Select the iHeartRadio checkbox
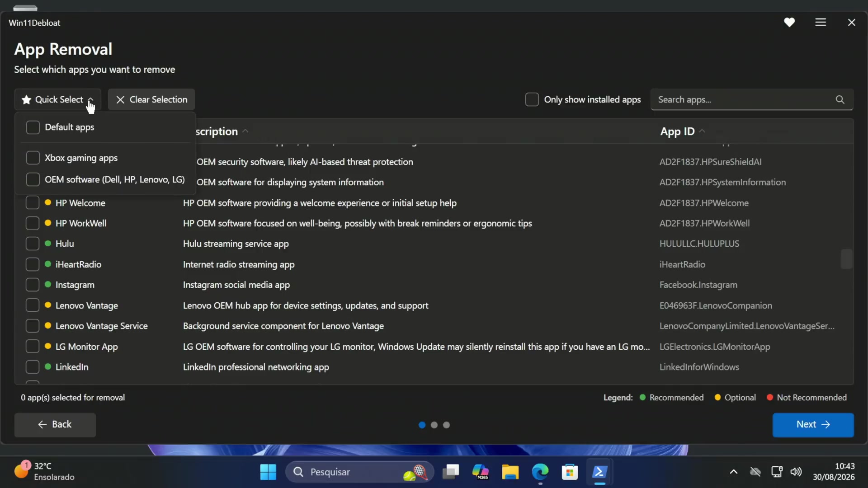The image size is (868, 488). click(x=33, y=264)
